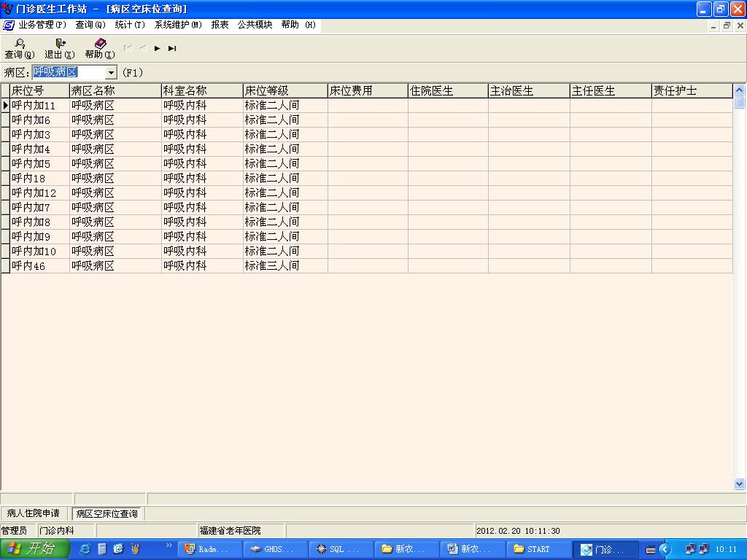This screenshot has height=560, width=747.
Task: Click the 主任医生 column header
Action: 611,90
